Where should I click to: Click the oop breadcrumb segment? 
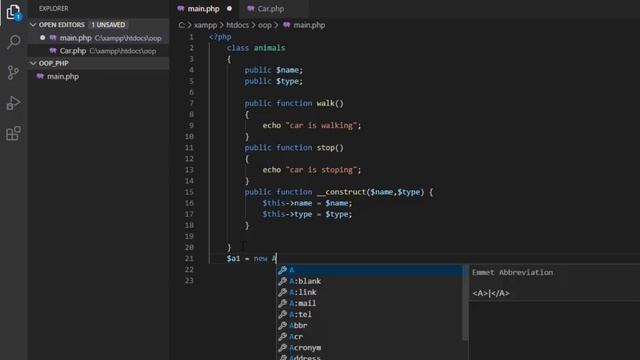point(264,25)
